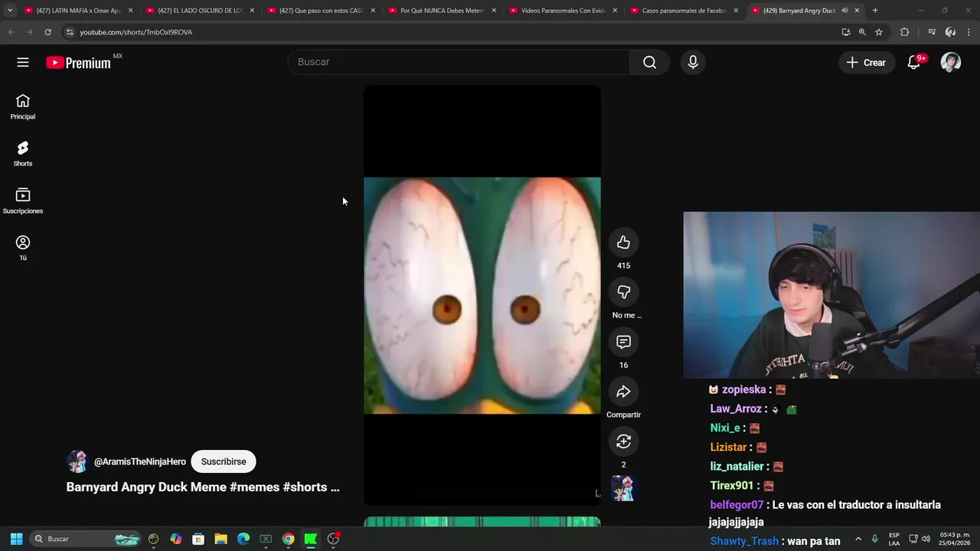Open the YouTube hamburger guide menu
Screen dimensions: 980x551
tap(23, 63)
